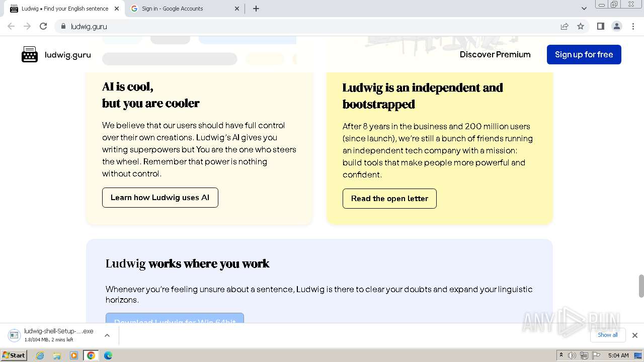644x362 pixels.
Task: Click the Ludwig typewriter logo icon
Action: click(x=30, y=54)
